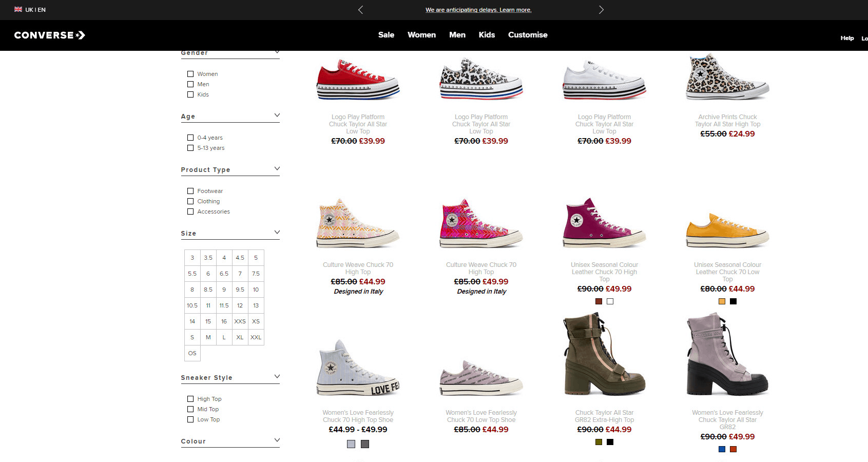Choose white swatch for Leather Chuck 70 High Top
The width and height of the screenshot is (868, 462).
point(610,301)
